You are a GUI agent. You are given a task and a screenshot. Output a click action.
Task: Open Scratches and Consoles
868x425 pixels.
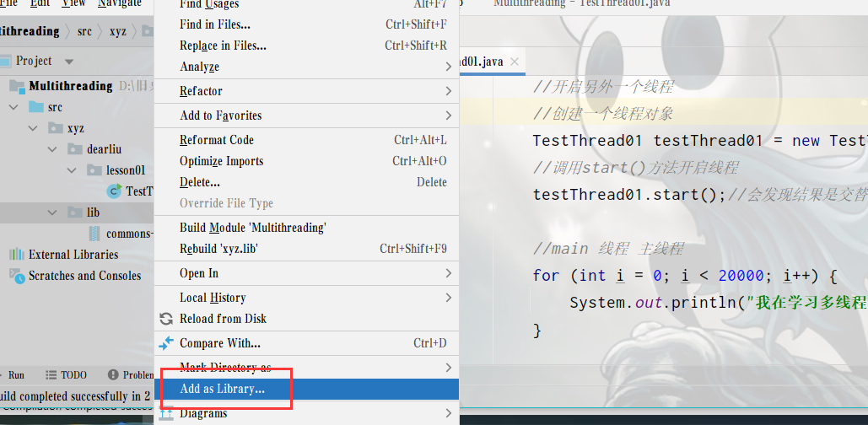pos(84,276)
